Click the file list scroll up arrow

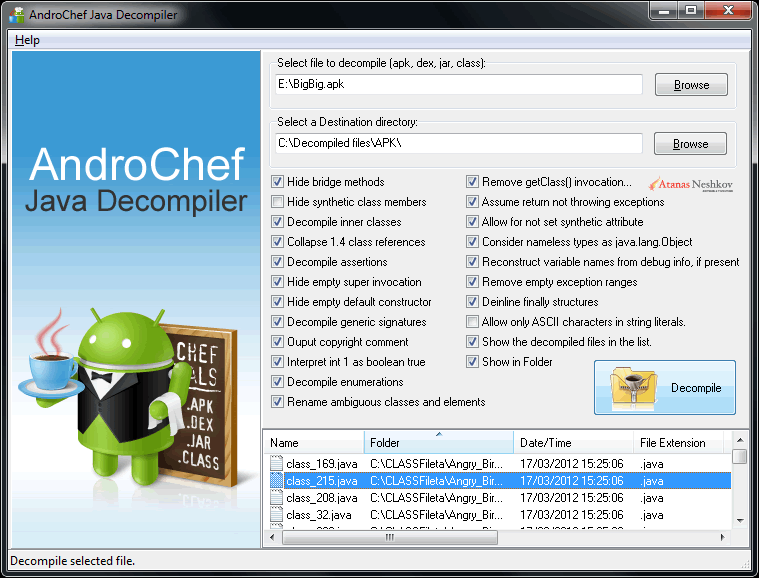[x=740, y=440]
